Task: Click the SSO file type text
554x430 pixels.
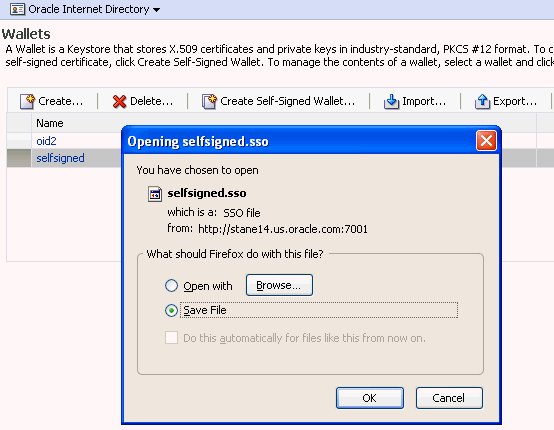Action: tap(242, 213)
